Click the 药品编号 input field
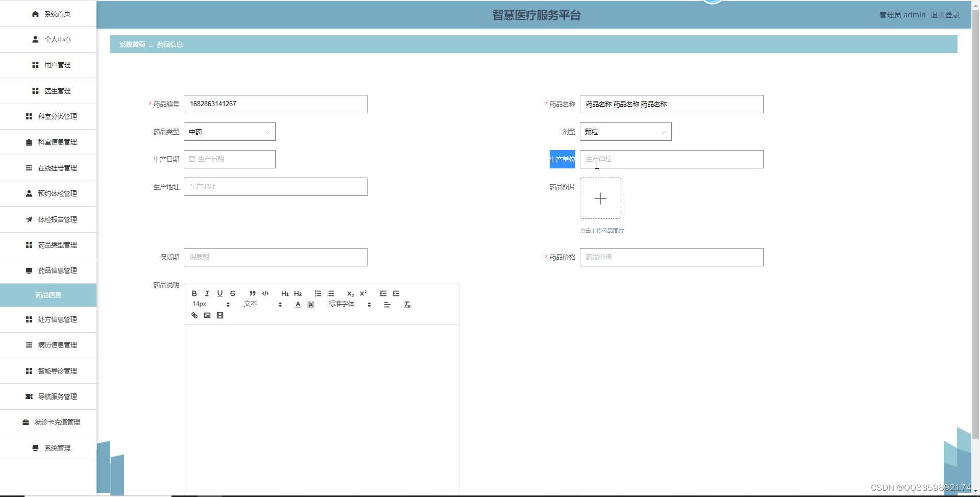 pyautogui.click(x=276, y=104)
